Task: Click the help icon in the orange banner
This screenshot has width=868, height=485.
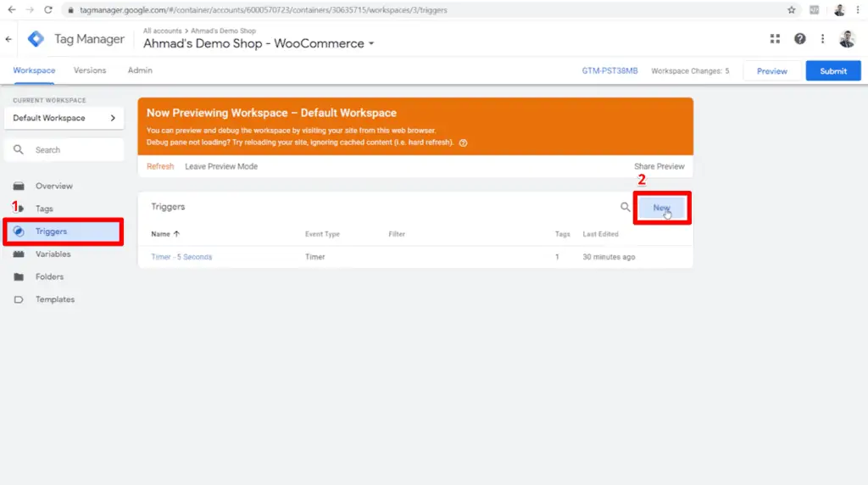Action: pyautogui.click(x=464, y=142)
